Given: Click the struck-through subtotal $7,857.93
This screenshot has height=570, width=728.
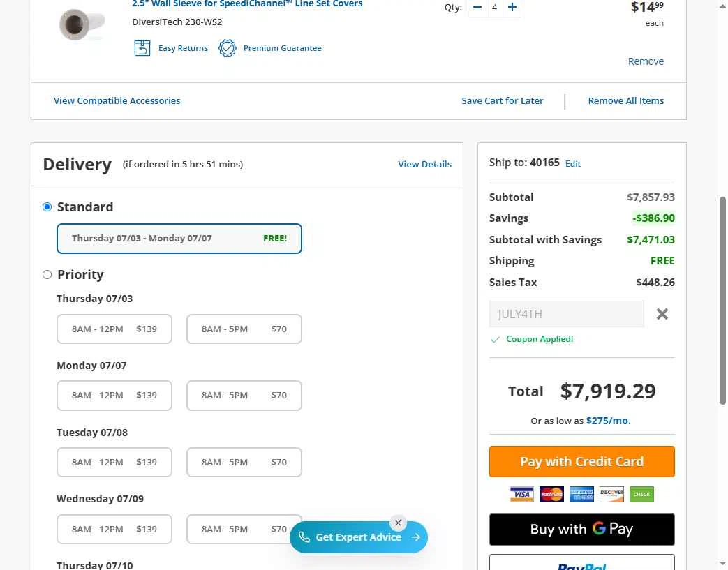Looking at the screenshot, I should (651, 197).
